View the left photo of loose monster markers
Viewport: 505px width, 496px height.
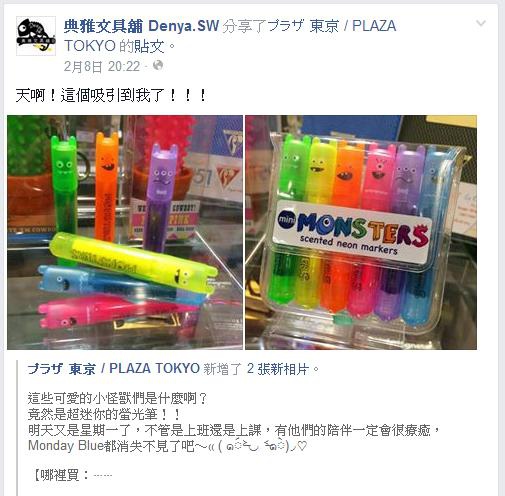pyautogui.click(x=125, y=232)
